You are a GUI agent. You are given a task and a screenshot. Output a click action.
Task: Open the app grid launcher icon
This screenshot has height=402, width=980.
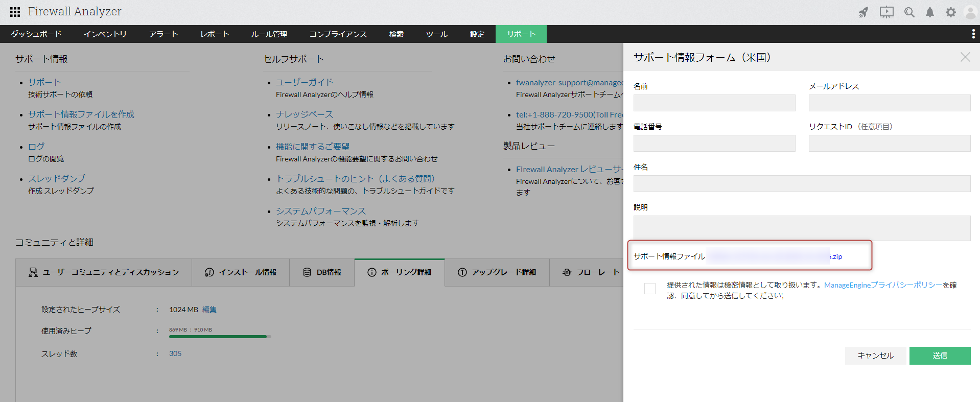pos(15,12)
